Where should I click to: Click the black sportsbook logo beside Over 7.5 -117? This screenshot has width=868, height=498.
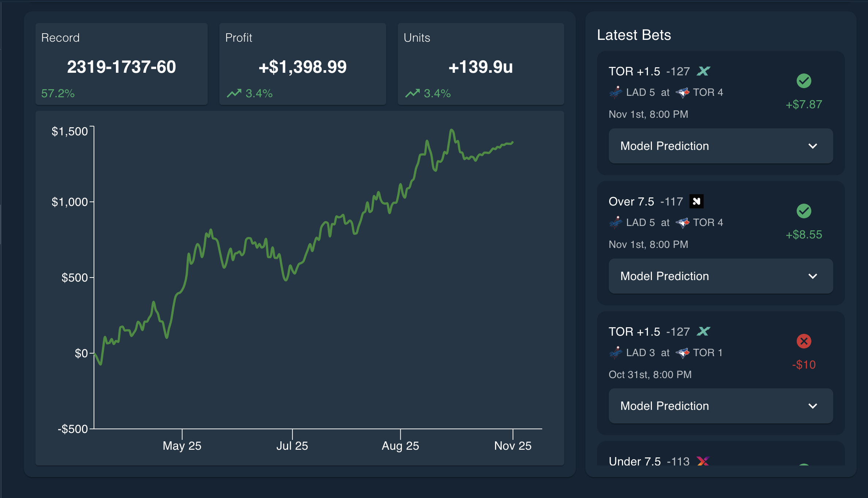[697, 201]
